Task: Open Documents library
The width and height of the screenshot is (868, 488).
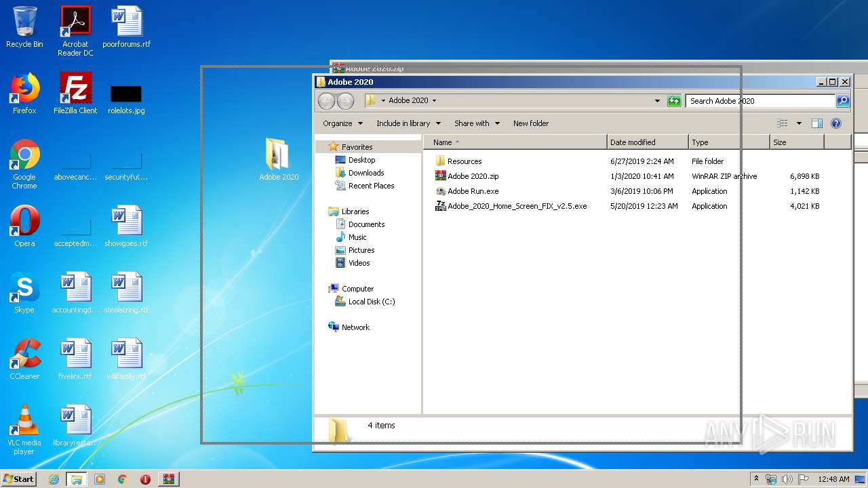Action: point(360,224)
